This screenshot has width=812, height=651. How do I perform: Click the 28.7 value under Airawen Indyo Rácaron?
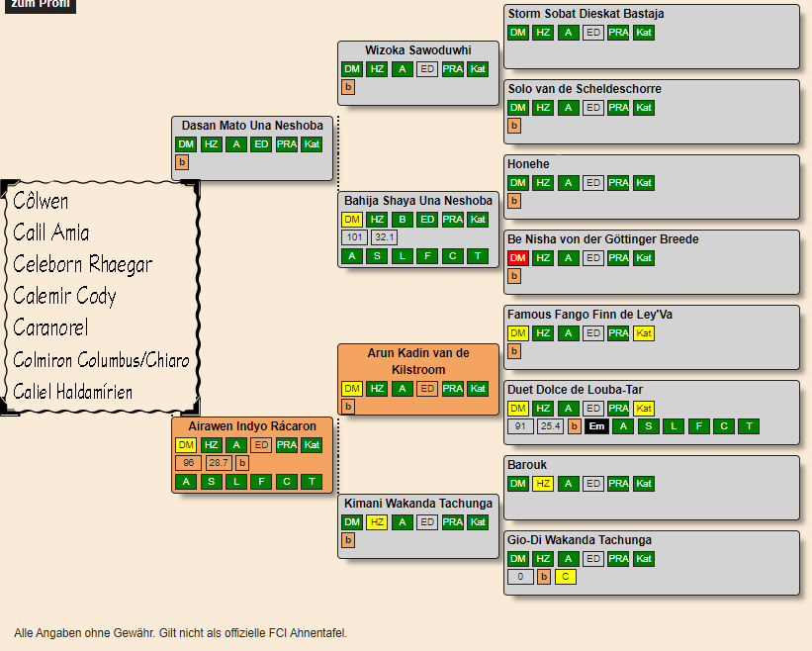219,463
